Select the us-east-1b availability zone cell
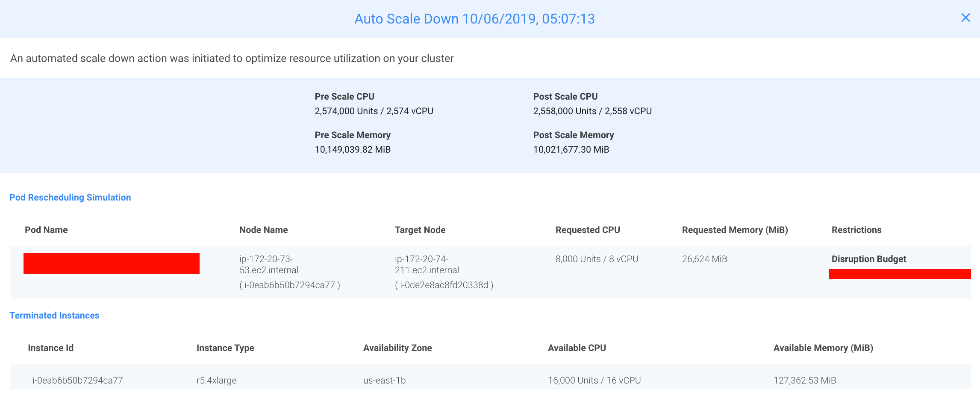The height and width of the screenshot is (419, 980). coord(384,380)
